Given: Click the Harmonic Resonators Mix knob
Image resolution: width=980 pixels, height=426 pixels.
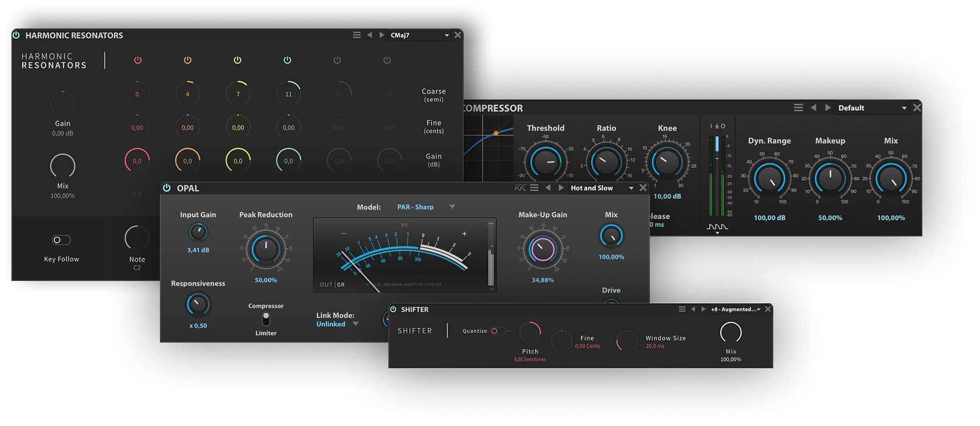Looking at the screenshot, I should coord(63,166).
